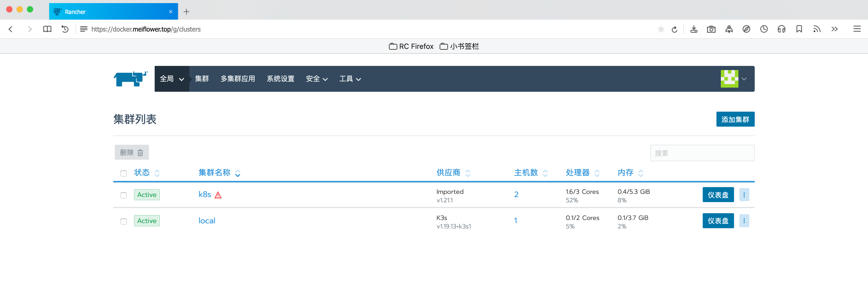868x291 pixels.
Task: Expand the 全局 global dropdown
Action: [x=172, y=79]
